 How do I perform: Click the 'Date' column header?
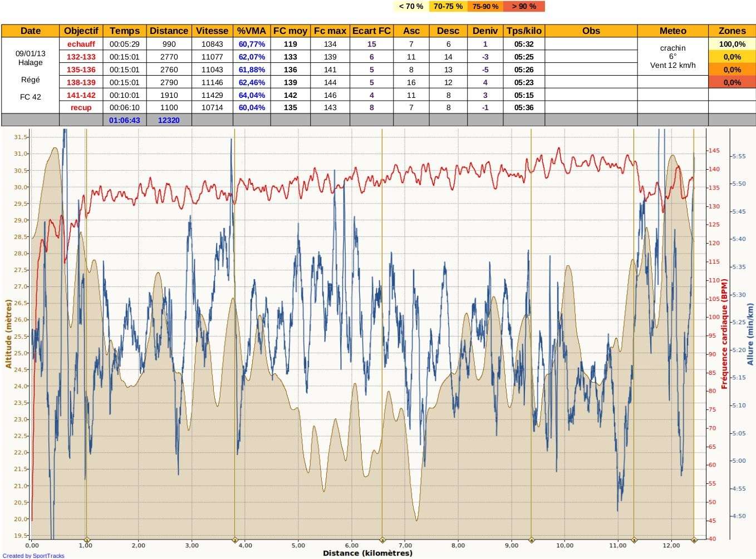point(31,31)
